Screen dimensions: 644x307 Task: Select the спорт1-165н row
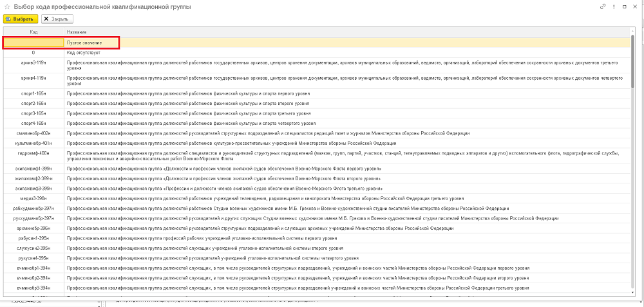pos(33,93)
